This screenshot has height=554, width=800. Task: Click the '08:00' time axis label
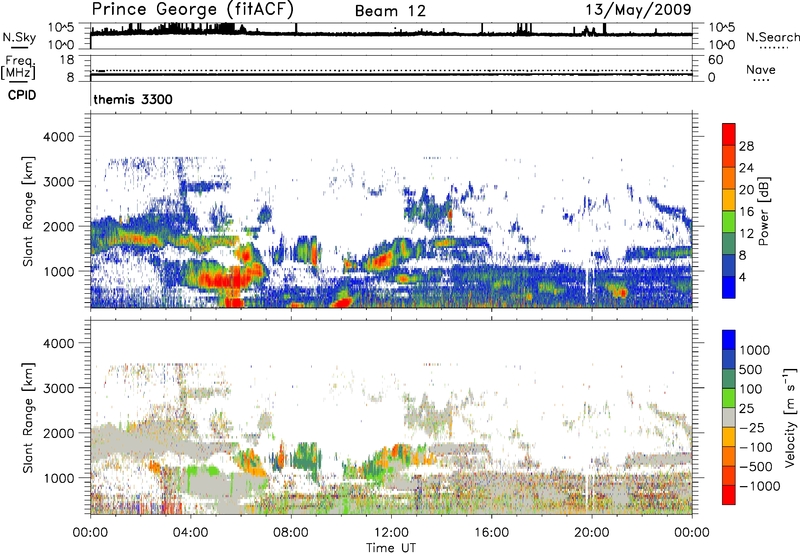[291, 533]
